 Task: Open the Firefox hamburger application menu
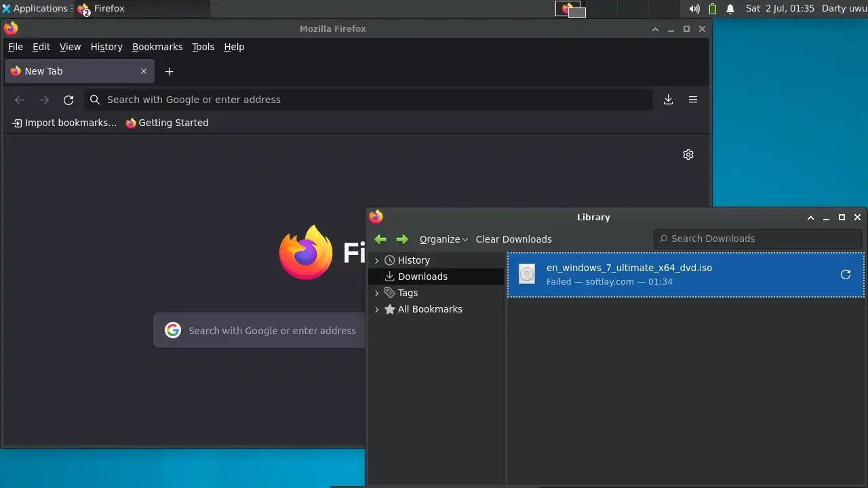693,100
